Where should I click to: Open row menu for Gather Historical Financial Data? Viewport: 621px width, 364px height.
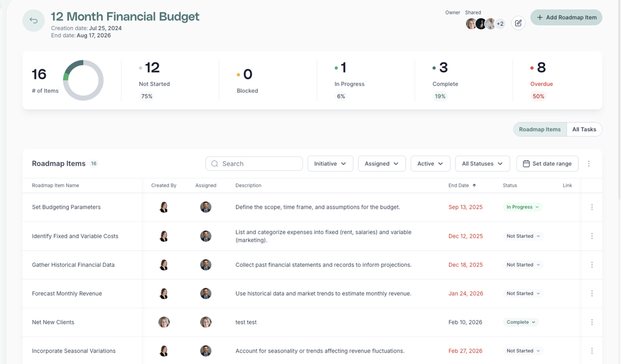coord(592,265)
